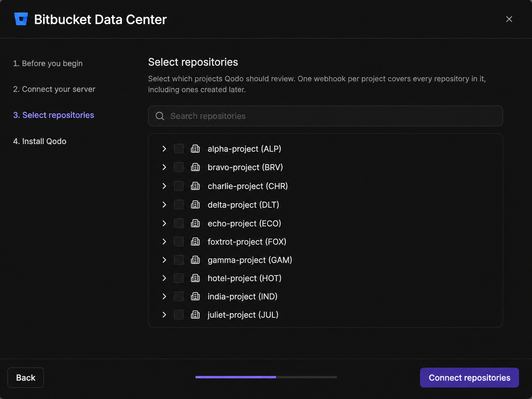Click the charlie-project (CHR) label
The image size is (532, 399).
point(248,186)
